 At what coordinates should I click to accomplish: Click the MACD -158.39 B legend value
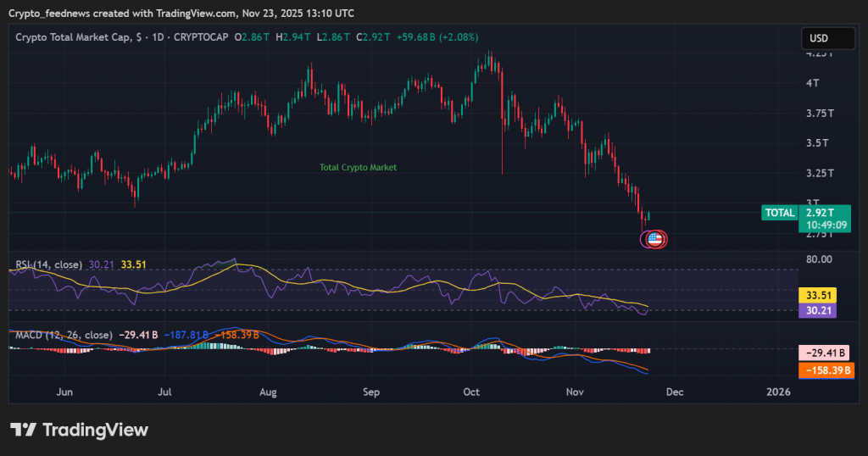[x=237, y=335]
